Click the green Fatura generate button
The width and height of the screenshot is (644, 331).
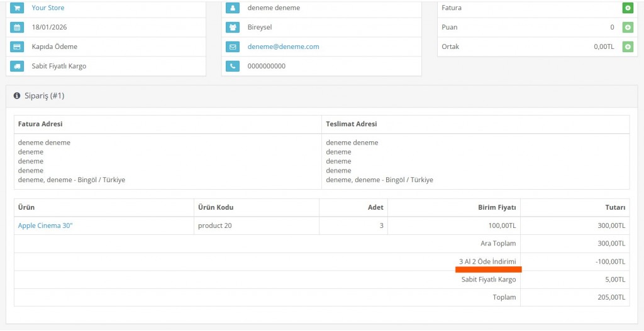(627, 8)
